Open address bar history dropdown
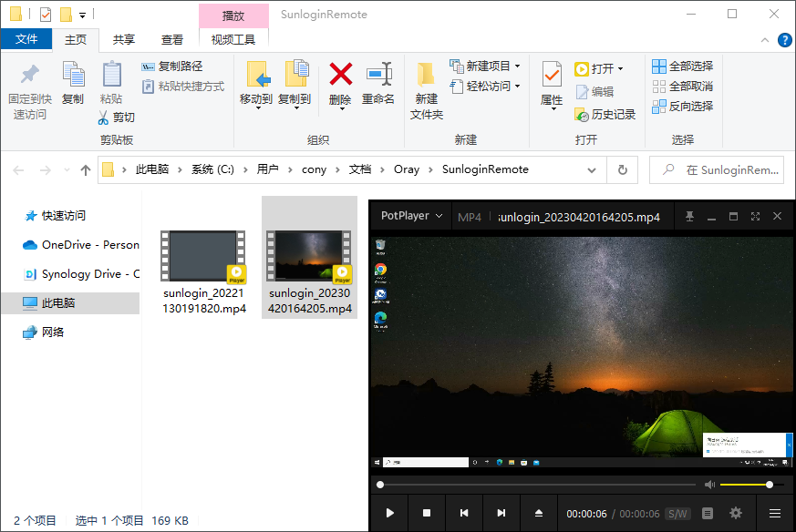This screenshot has width=796, height=532. [x=592, y=170]
